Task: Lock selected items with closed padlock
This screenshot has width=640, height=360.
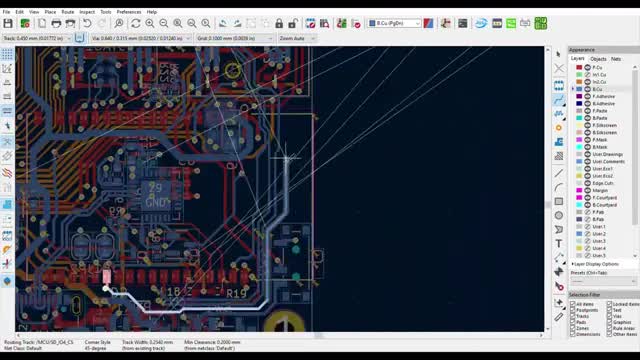Action: (x=279, y=23)
